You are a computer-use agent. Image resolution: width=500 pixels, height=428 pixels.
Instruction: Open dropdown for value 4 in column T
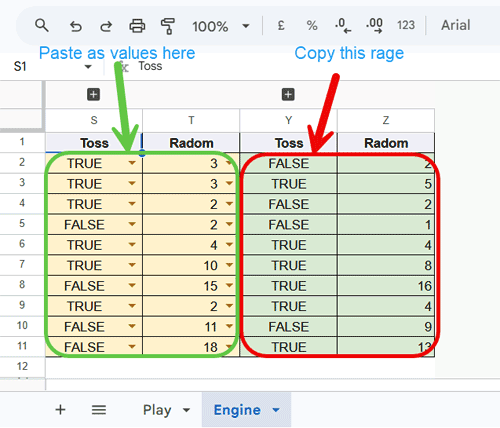click(x=229, y=245)
